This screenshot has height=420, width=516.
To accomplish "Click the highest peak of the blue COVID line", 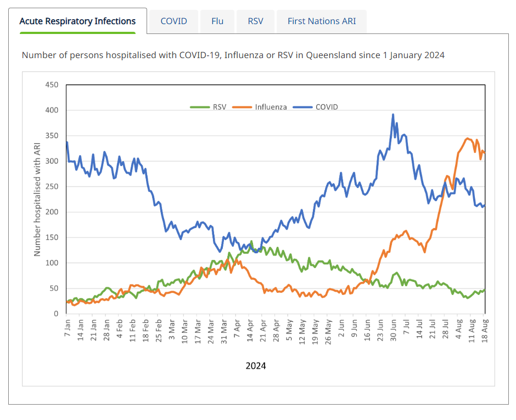I will coord(393,115).
